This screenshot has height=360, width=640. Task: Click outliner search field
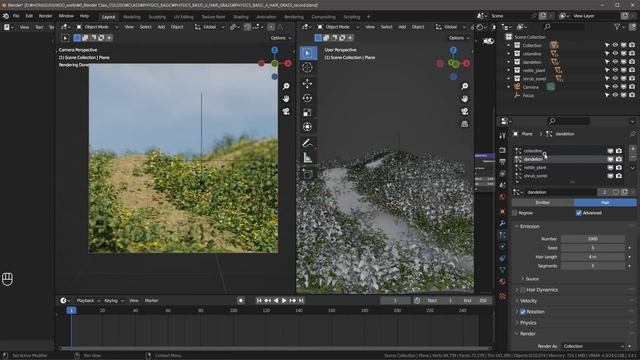tap(564, 27)
